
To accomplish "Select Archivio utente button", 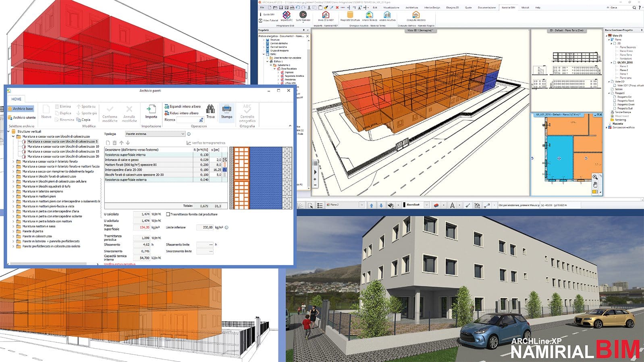I will (22, 118).
